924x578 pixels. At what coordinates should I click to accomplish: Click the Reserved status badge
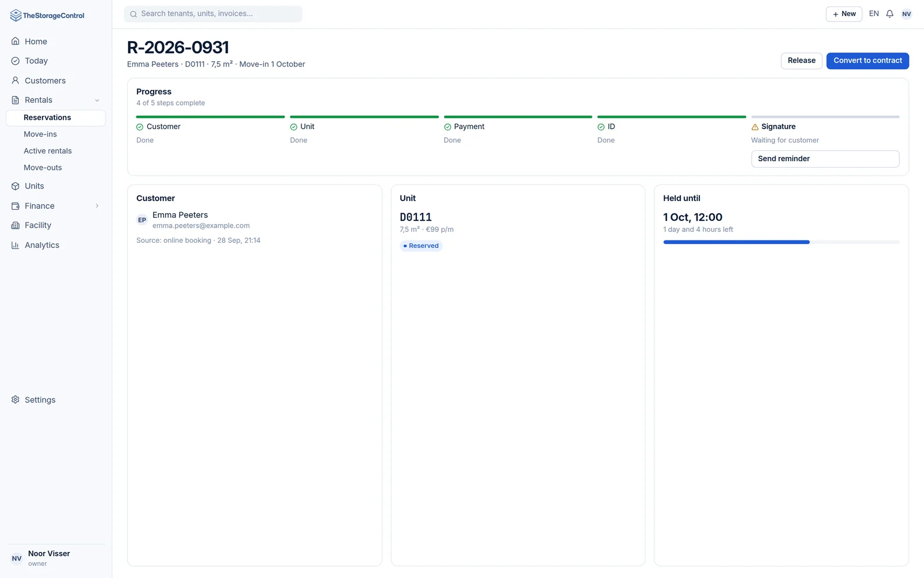click(x=421, y=246)
